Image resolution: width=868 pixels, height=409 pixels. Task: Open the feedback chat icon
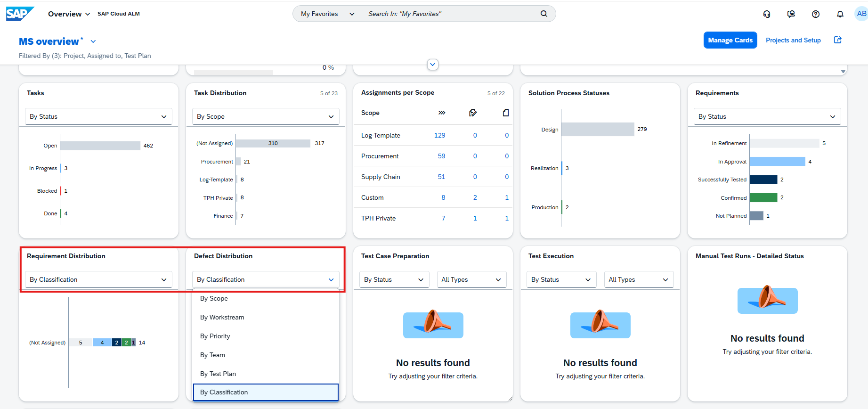(791, 14)
